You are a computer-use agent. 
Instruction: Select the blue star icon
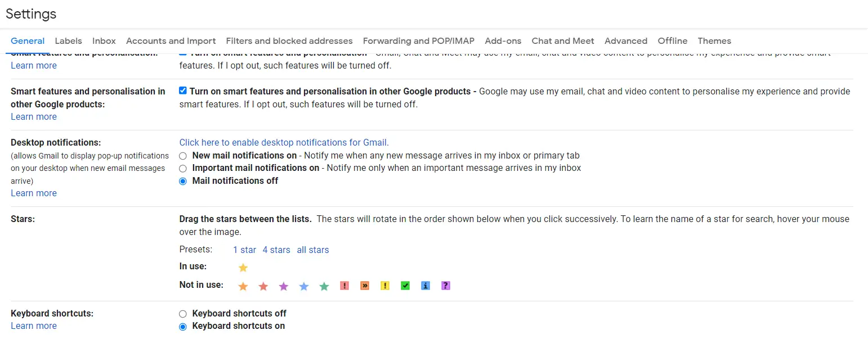tap(303, 286)
